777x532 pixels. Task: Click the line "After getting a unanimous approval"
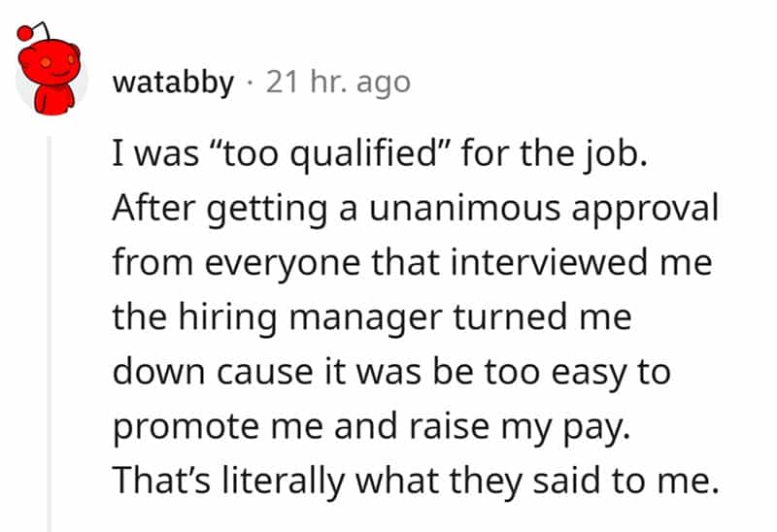[x=415, y=212]
